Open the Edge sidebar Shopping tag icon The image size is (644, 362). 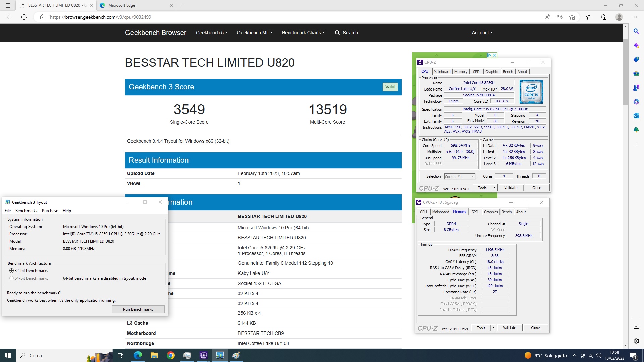point(636,59)
